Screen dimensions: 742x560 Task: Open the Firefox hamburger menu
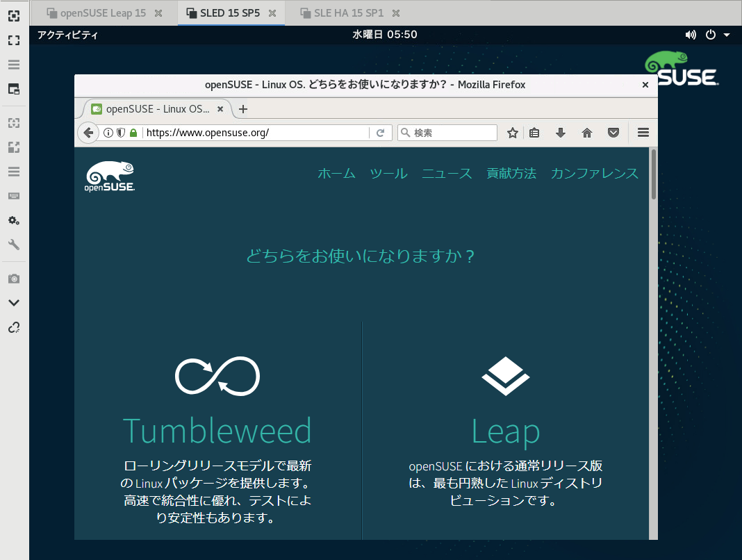643,133
